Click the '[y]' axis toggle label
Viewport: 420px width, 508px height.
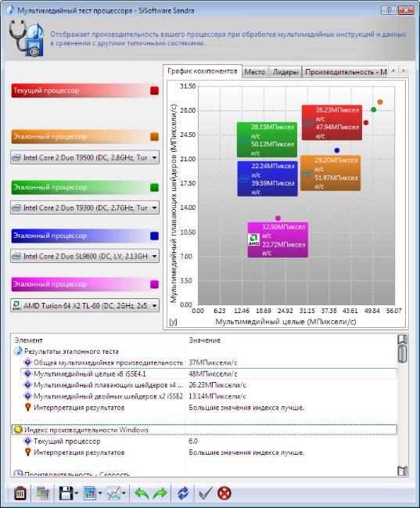click(x=174, y=322)
